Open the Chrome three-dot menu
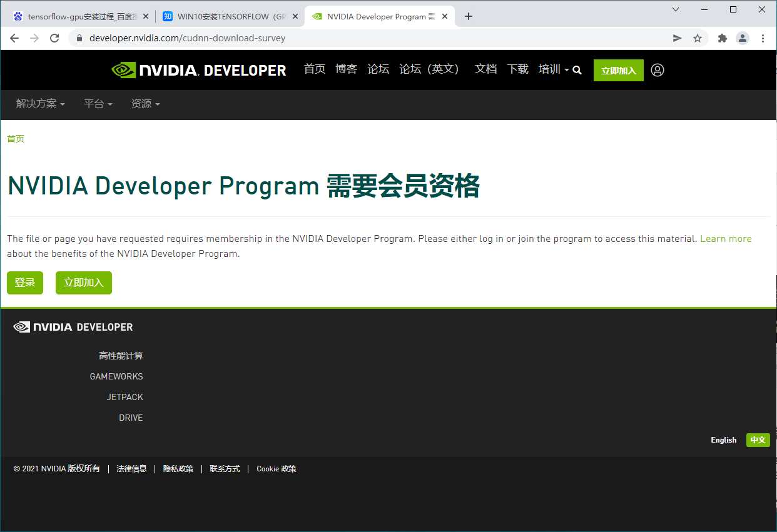 coord(763,38)
